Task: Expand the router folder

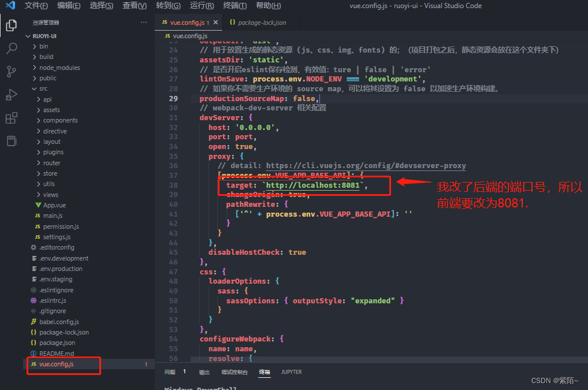Action: coord(38,163)
